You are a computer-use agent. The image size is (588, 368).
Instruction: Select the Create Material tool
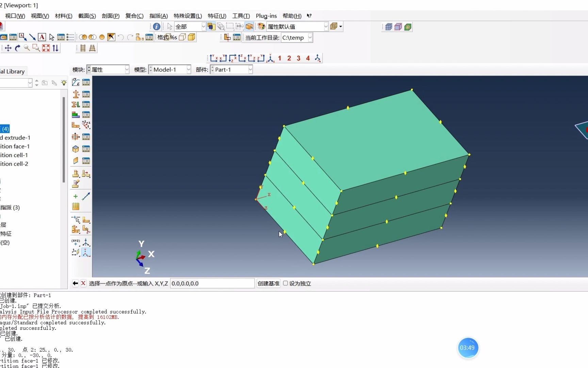pos(75,82)
